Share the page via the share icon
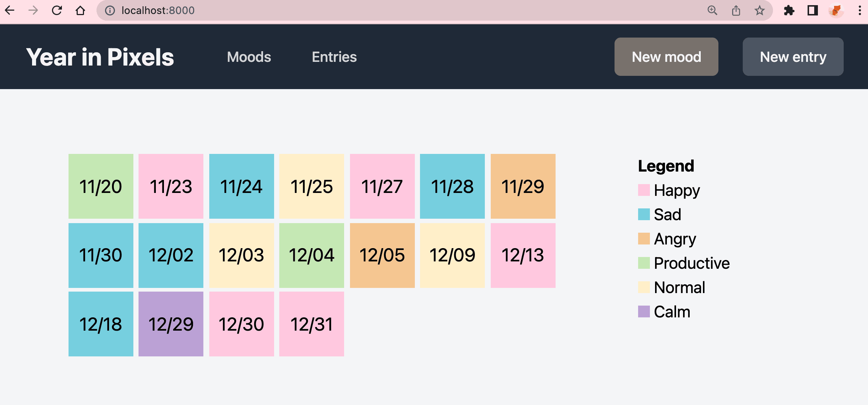 coord(736,10)
